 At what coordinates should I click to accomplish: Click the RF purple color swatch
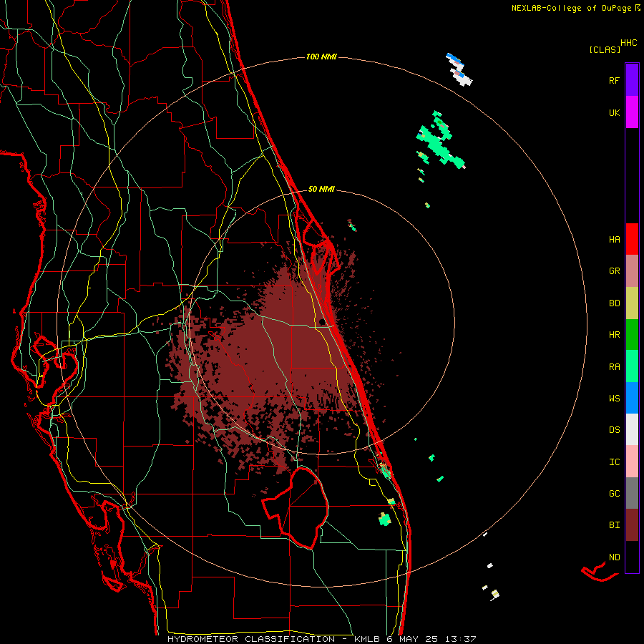tap(632, 79)
